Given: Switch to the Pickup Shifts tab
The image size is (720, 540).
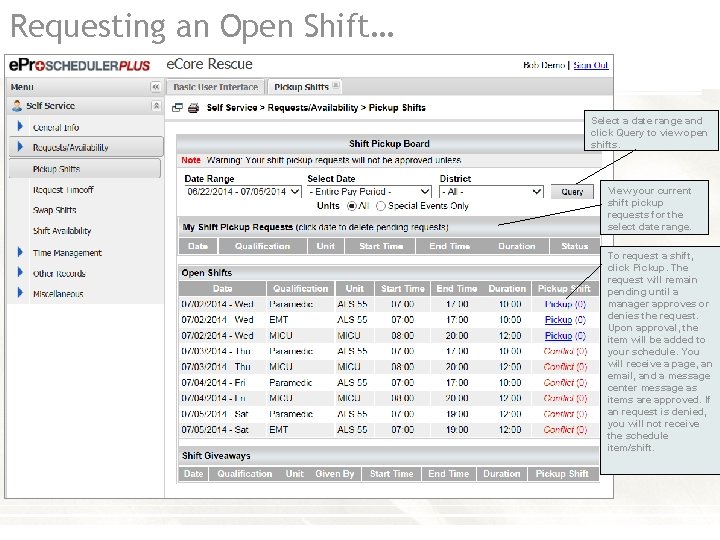Looking at the screenshot, I should 302,87.
